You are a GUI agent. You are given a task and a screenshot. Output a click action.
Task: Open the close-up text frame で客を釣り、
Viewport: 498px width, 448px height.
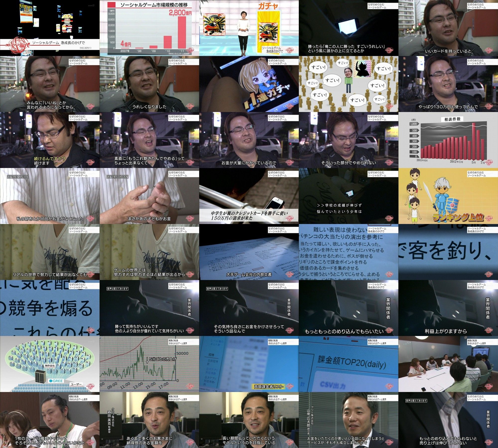point(448,252)
